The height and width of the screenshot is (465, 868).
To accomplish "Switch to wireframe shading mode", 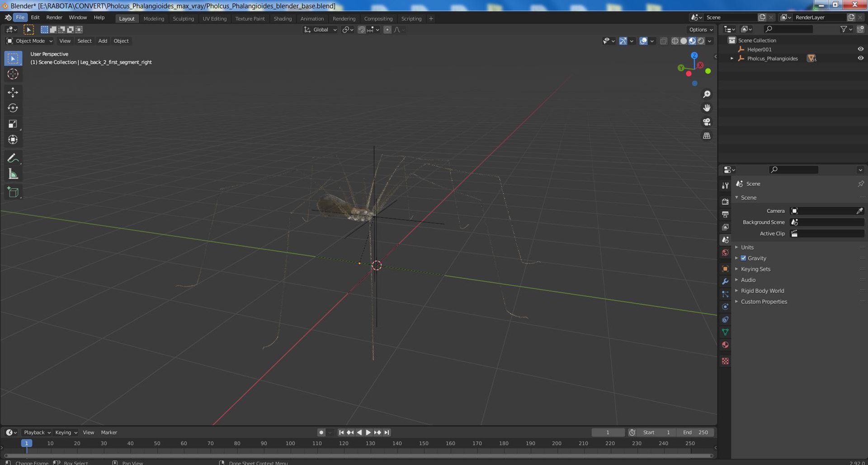I will pos(675,41).
